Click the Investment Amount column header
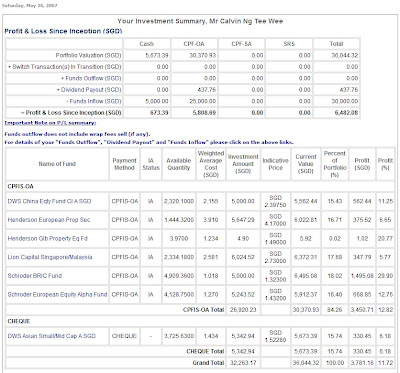 pos(243,164)
